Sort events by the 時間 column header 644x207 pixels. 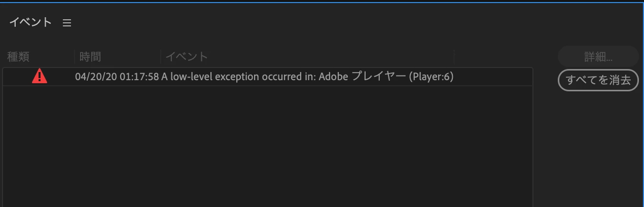tap(90, 56)
